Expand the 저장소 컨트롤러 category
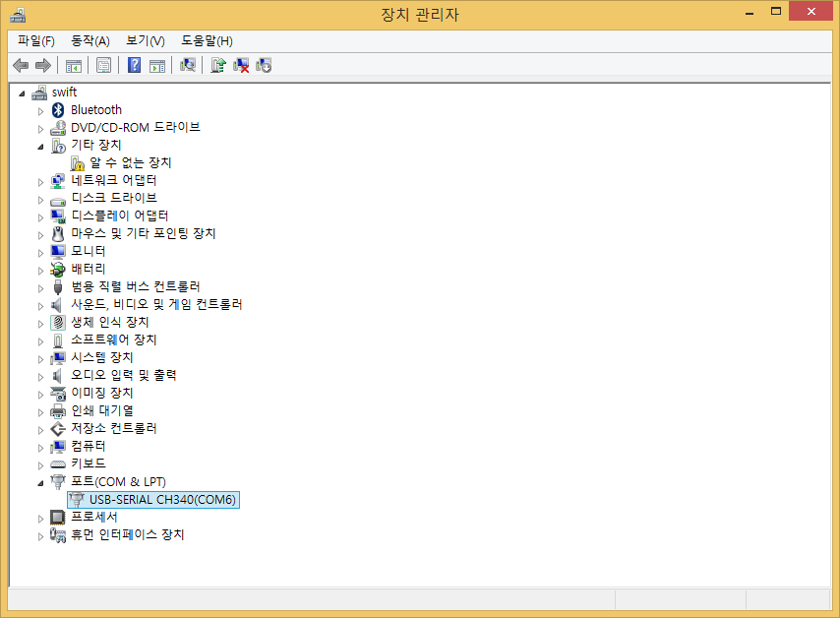The image size is (840, 618). (x=40, y=430)
